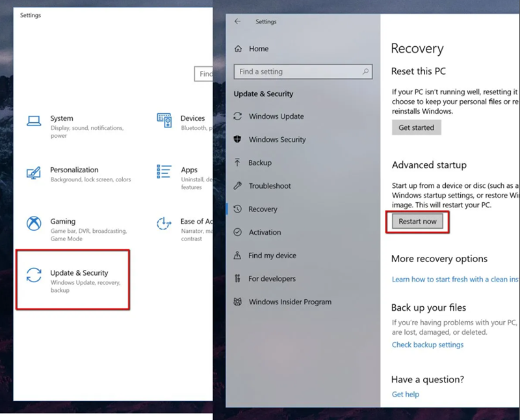
Task: Open the Ease of Access category
Action: 195,222
